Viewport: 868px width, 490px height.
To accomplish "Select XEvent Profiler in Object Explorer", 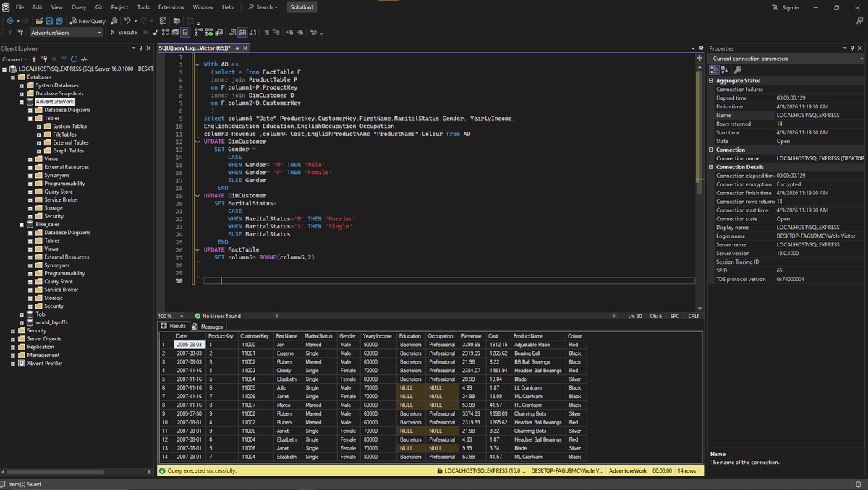I will point(45,364).
